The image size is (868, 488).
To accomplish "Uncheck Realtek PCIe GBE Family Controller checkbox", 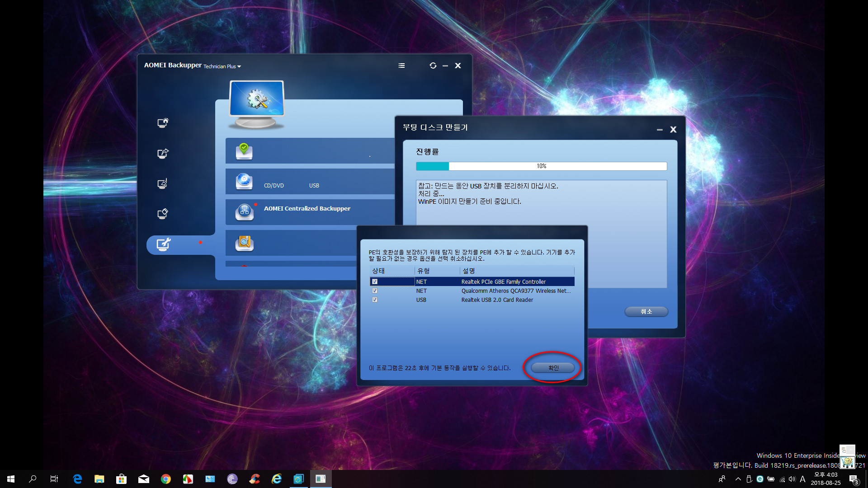I will [375, 282].
